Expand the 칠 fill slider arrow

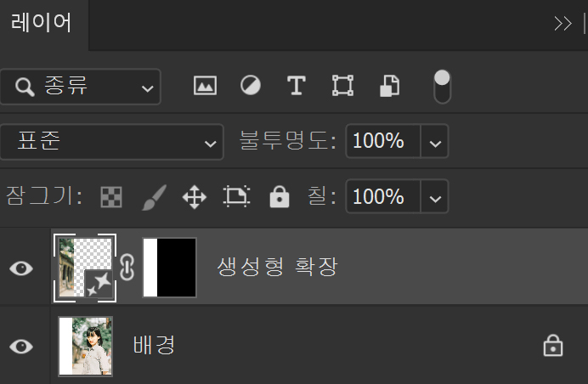click(434, 196)
